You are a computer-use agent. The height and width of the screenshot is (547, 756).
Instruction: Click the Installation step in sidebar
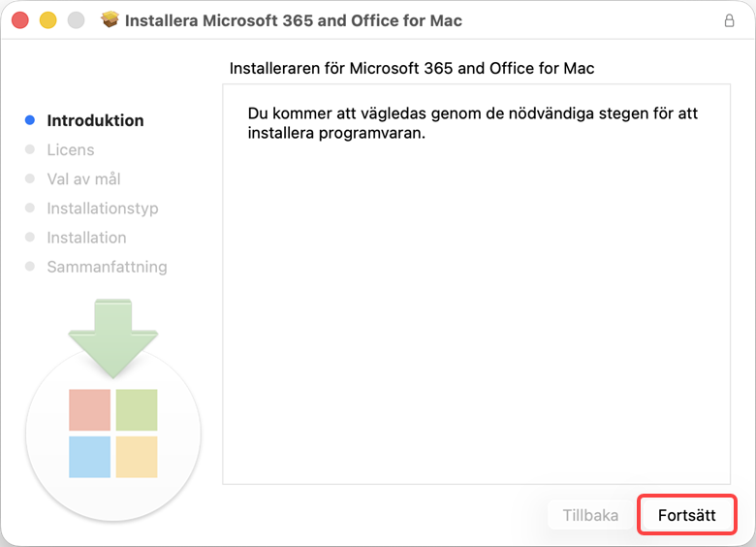tap(86, 237)
